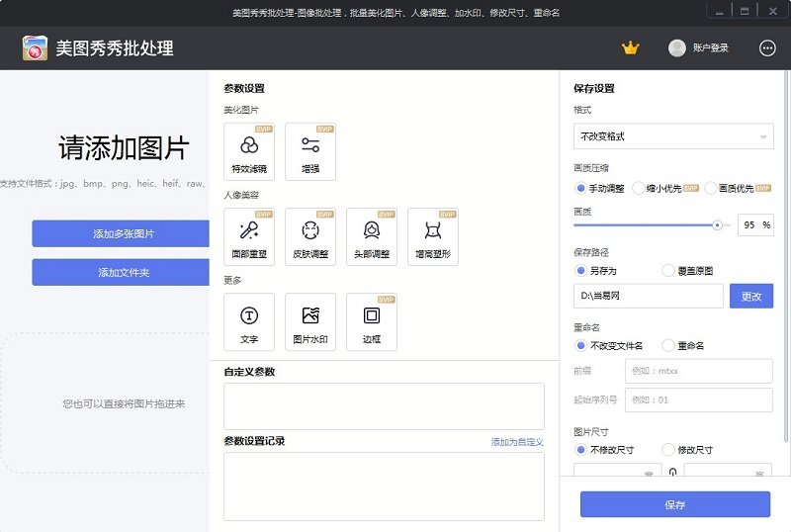Click the 人像美容 category label

241,195
